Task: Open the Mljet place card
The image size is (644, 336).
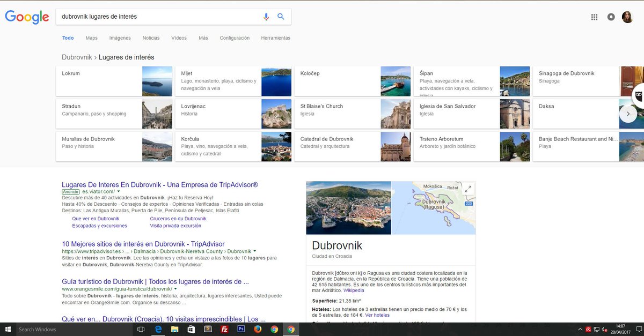Action: [233, 81]
